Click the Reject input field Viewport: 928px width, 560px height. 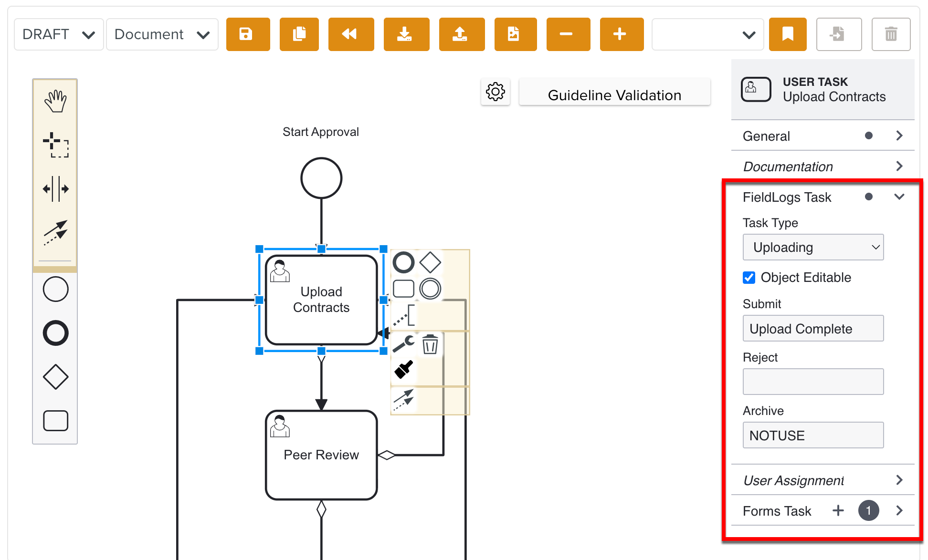813,382
